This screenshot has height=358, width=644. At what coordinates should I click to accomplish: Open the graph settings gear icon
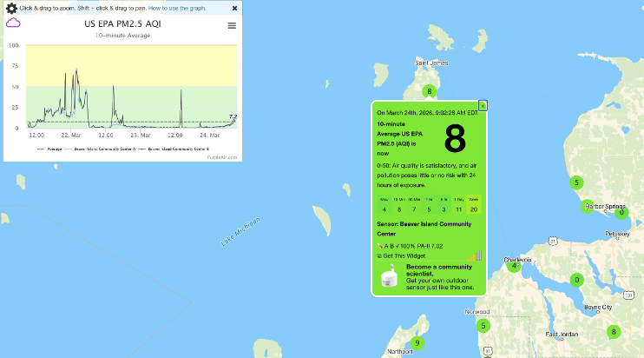coord(11,8)
